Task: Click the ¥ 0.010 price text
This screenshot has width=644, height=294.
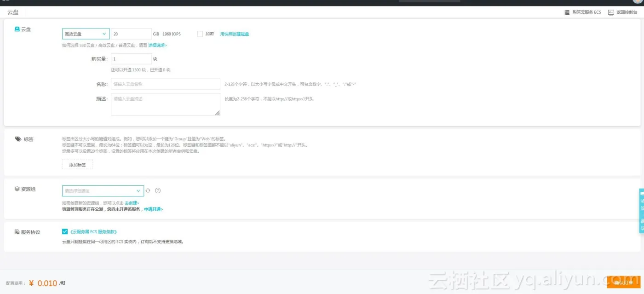Action: tap(43, 283)
